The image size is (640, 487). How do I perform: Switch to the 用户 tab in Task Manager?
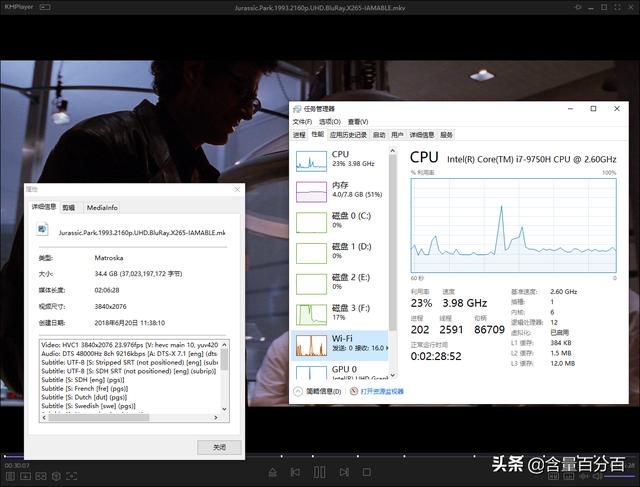(x=397, y=135)
